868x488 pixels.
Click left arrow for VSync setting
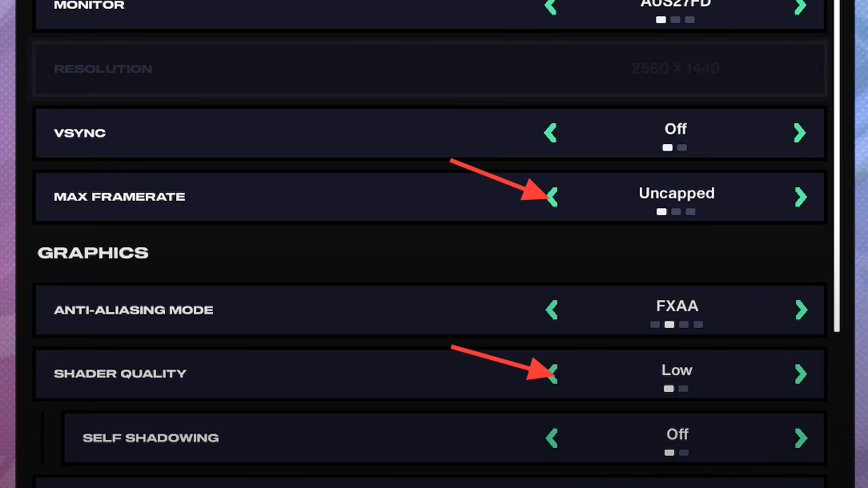pos(550,133)
